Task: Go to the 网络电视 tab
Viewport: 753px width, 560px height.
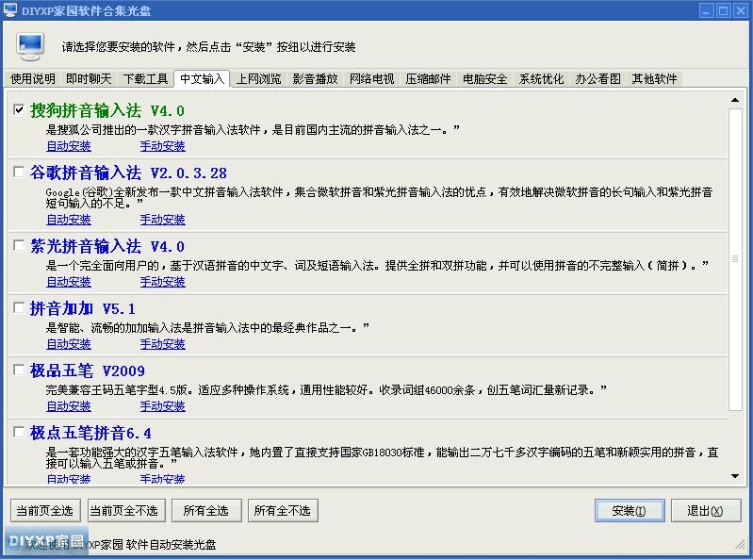Action: pos(371,79)
